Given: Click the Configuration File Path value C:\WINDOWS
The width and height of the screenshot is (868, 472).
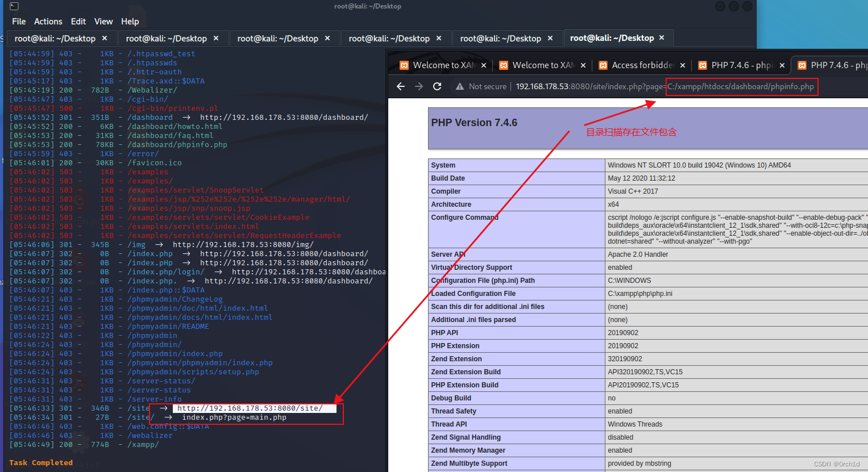Looking at the screenshot, I should (x=629, y=281).
